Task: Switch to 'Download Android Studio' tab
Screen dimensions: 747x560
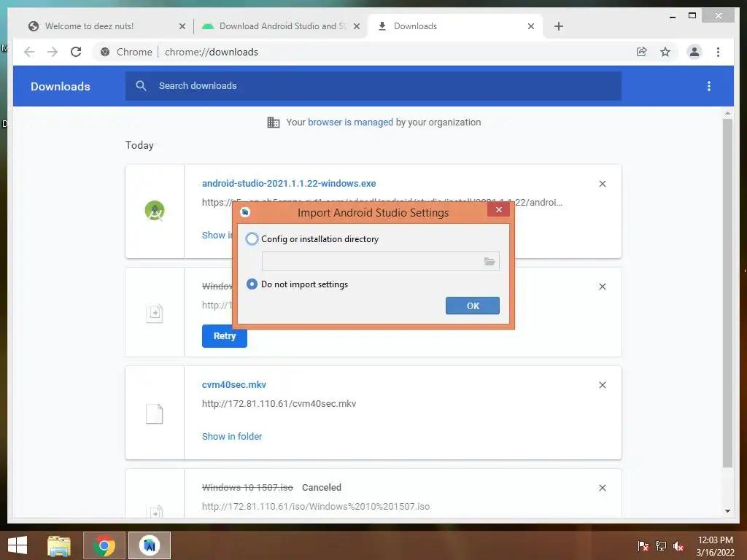Action: (282, 26)
